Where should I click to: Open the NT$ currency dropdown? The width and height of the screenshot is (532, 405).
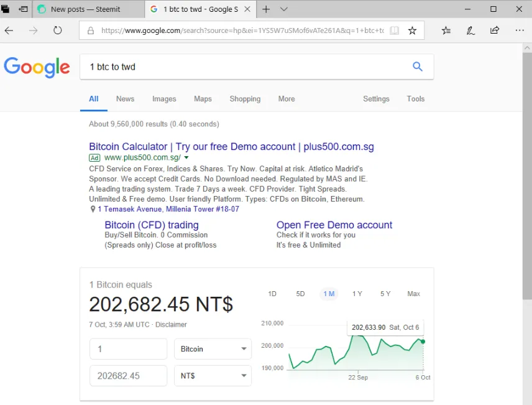coord(213,376)
